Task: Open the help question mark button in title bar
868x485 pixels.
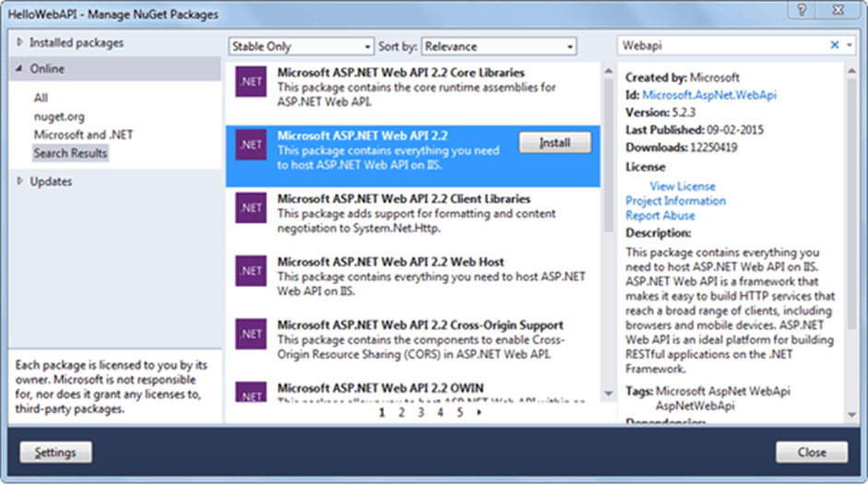Action: (802, 9)
